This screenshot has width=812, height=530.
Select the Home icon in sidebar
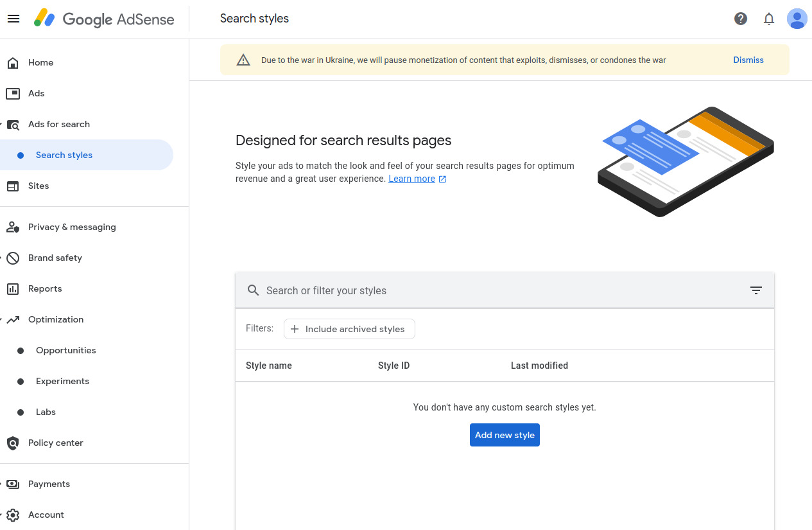(13, 62)
